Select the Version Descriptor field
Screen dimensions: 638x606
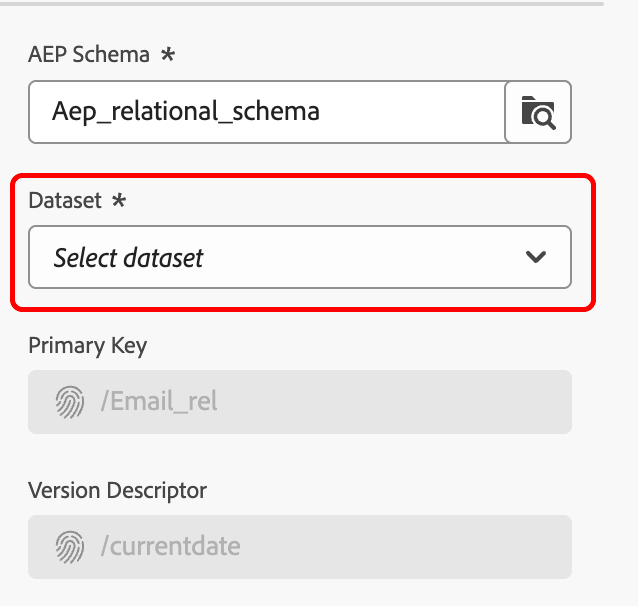coord(300,547)
